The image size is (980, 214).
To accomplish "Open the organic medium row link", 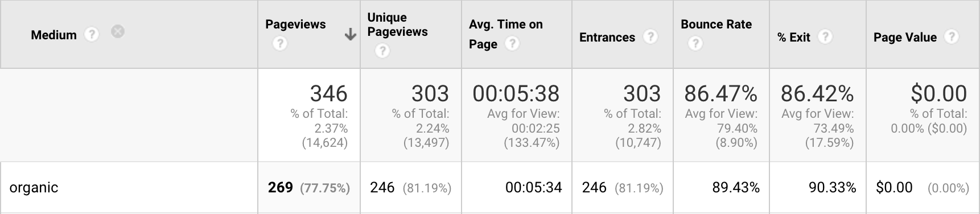I will (34, 188).
